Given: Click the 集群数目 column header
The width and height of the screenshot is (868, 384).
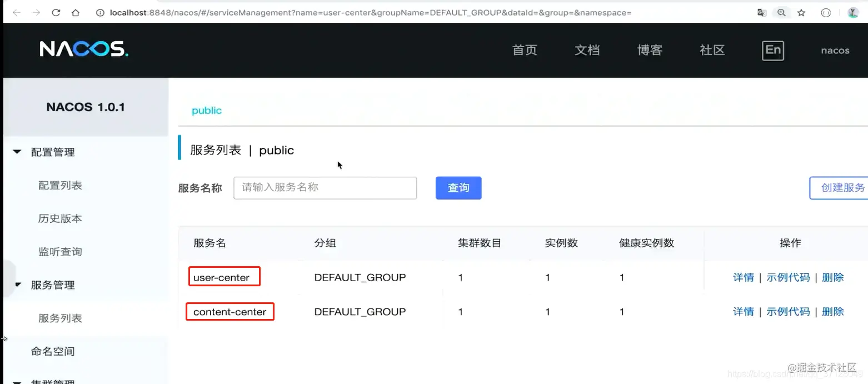Looking at the screenshot, I should 480,243.
